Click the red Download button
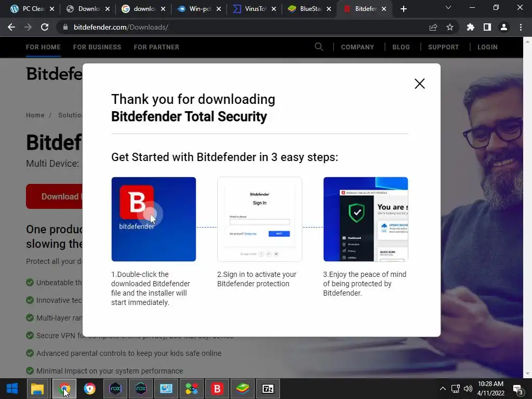This screenshot has width=532, height=399. [54, 196]
